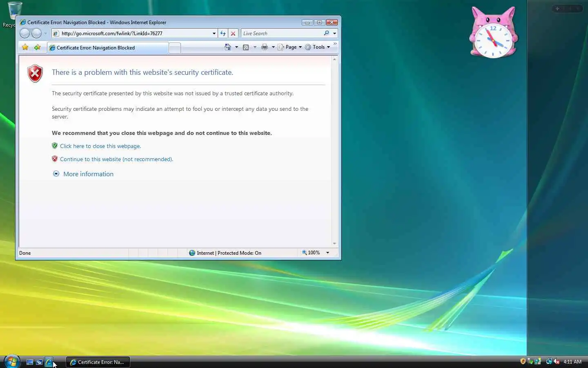Launch Internet Explorer from quick launch
This screenshot has height=368, width=588.
(49, 362)
